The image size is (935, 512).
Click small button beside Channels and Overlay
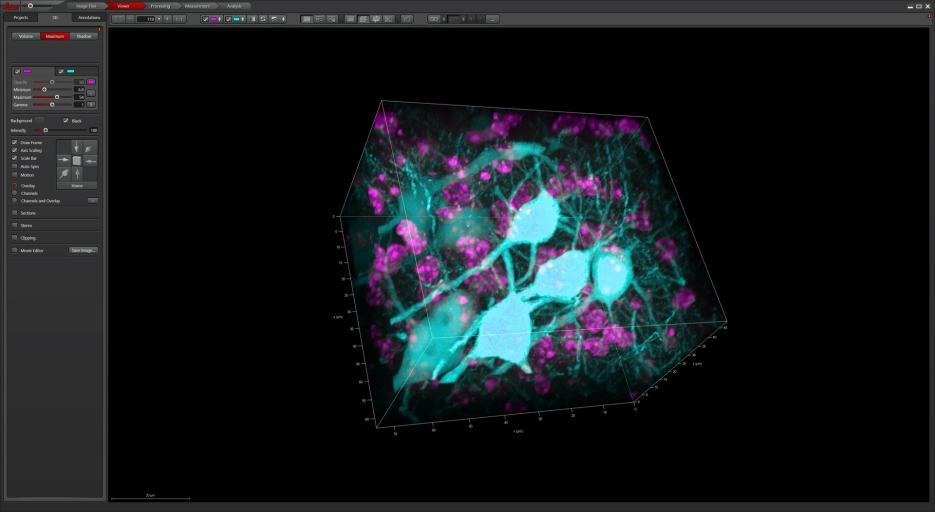click(x=92, y=201)
